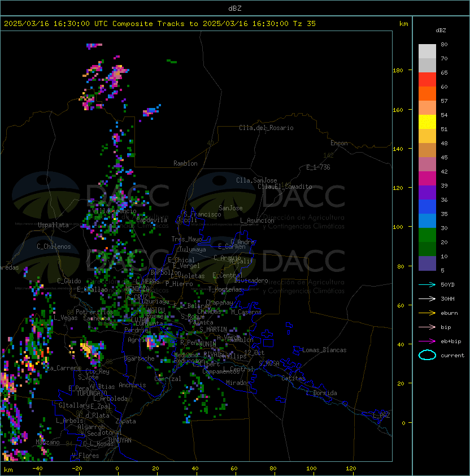
Task: Click the cyan 50YD arrow in legend
Action: [x=427, y=285]
